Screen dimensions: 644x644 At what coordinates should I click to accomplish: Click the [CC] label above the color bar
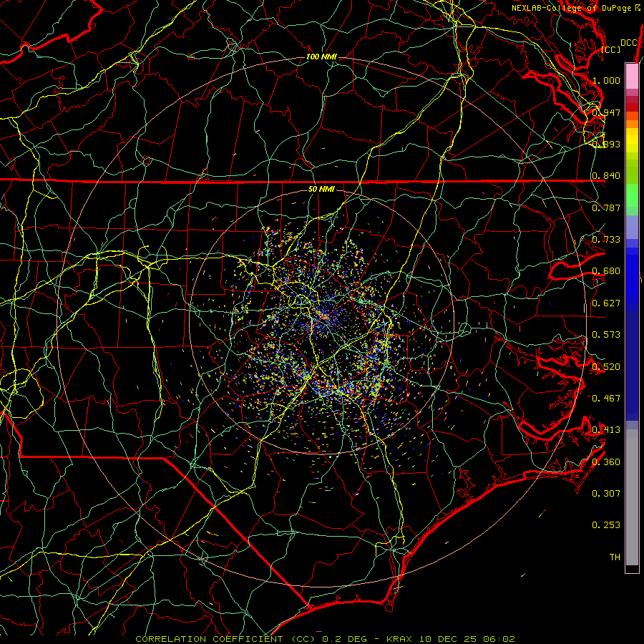coord(611,49)
